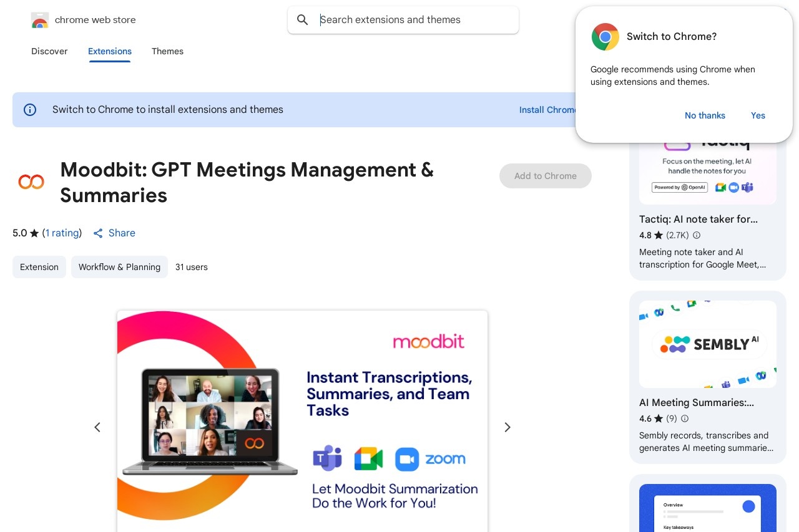Click info icon beside Sembly 4.6 rating
799x532 pixels.
click(x=685, y=419)
